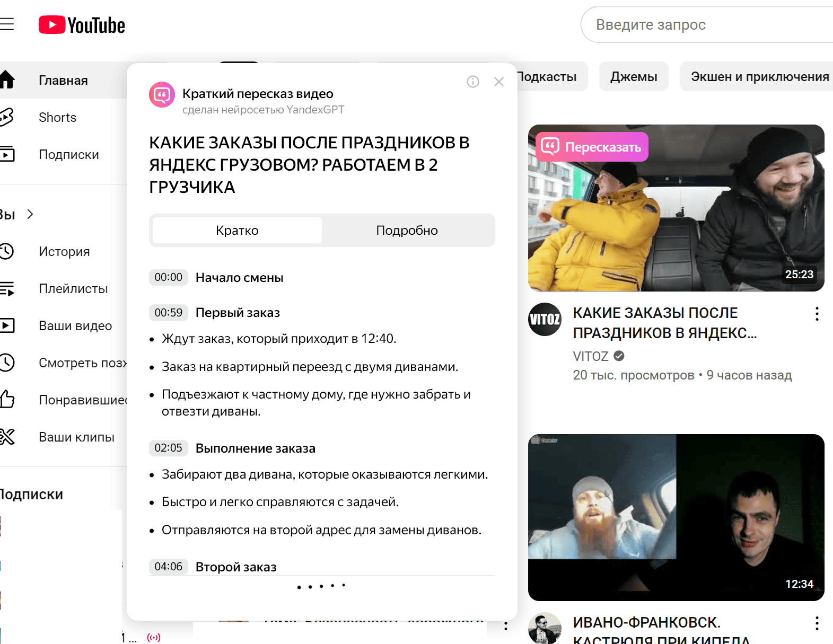Open the 12:34 video thumbnail
The width and height of the screenshot is (833, 644).
[676, 517]
